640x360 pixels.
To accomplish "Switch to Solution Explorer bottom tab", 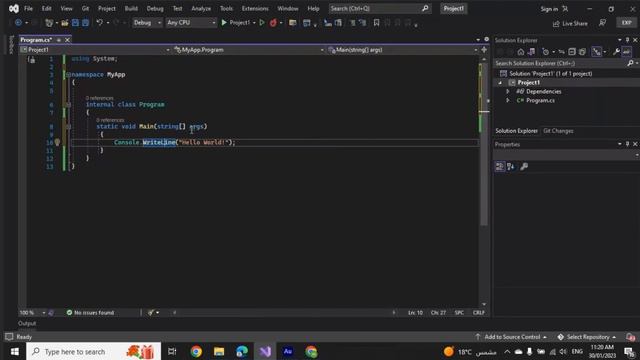I will pyautogui.click(x=516, y=131).
